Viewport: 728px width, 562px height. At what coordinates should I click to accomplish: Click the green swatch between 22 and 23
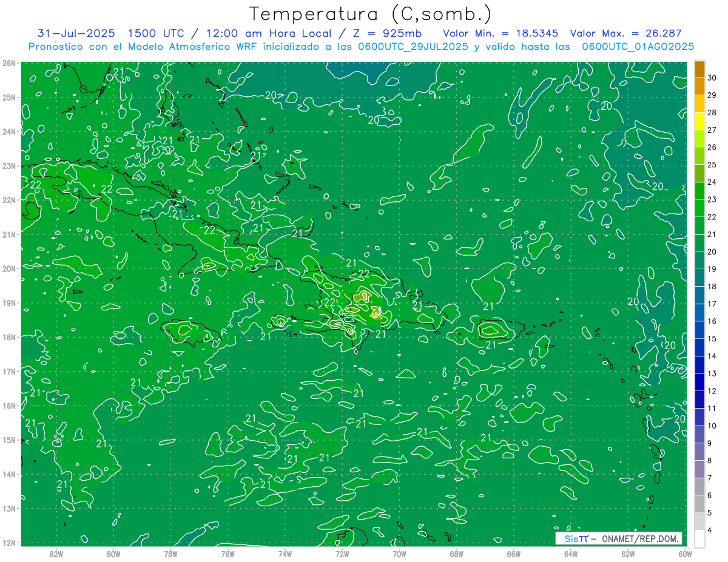coord(699,208)
